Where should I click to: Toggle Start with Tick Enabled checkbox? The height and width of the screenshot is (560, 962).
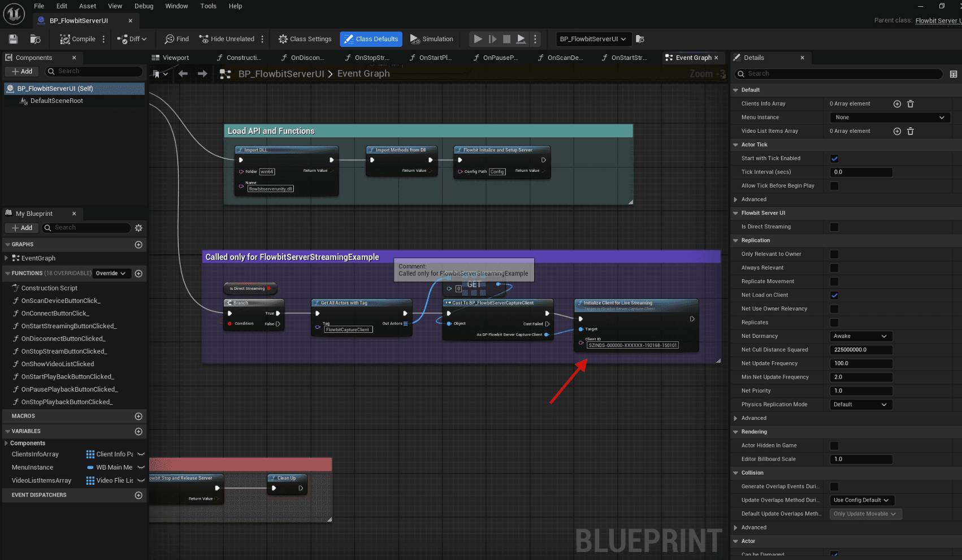[x=834, y=159]
